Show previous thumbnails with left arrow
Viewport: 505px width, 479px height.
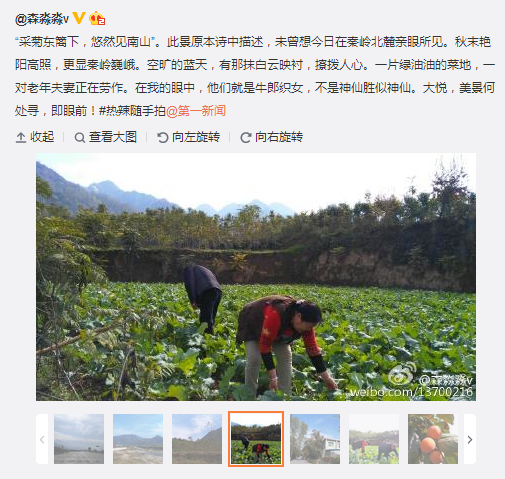click(42, 439)
